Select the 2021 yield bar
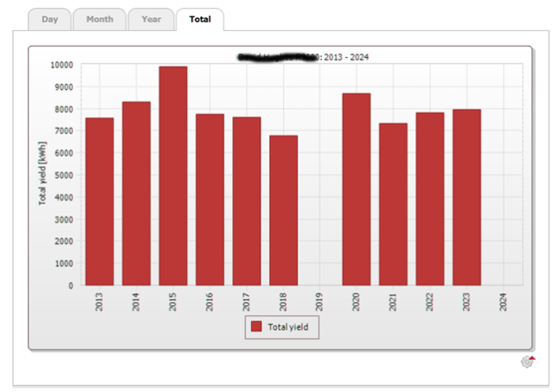The width and height of the screenshot is (554, 392). pos(393,204)
